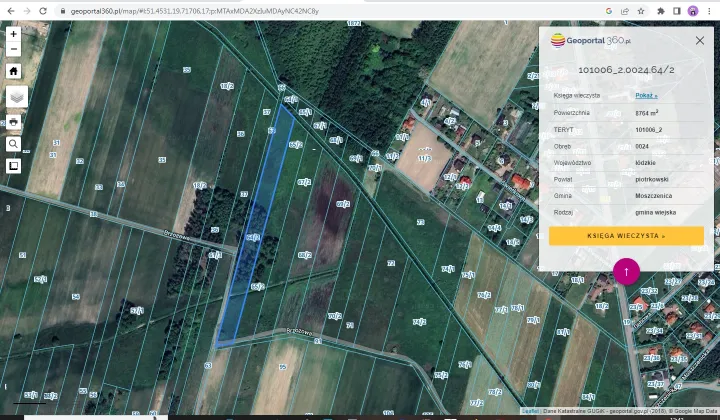This screenshot has height=420, width=720.
Task: Bookmark this page with the star
Action: click(x=641, y=11)
